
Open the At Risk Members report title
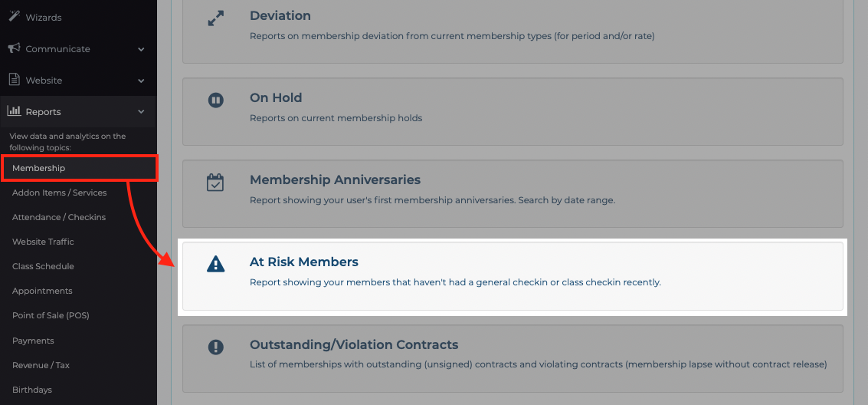[304, 262]
